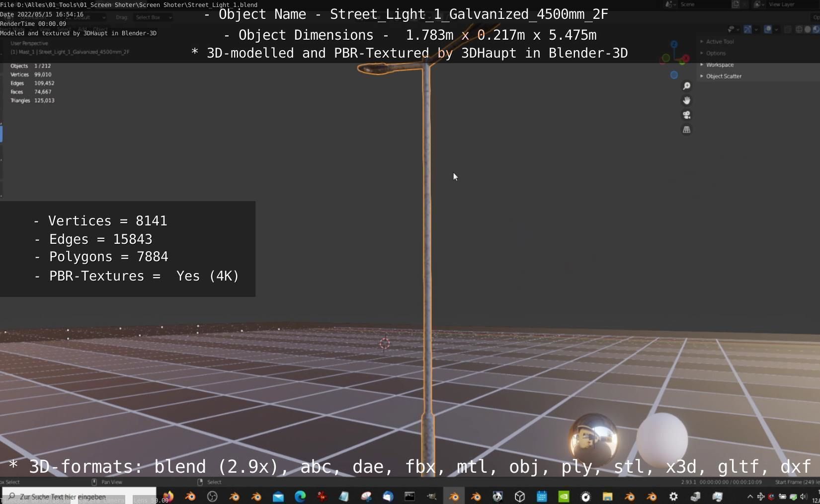
Task: Open Microsoft Edge from the taskbar
Action: point(300,496)
